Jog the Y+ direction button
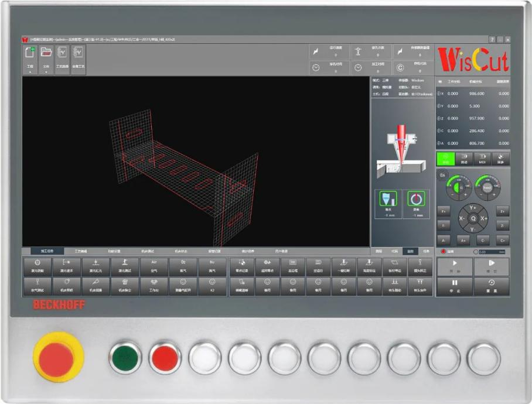 coord(473,208)
